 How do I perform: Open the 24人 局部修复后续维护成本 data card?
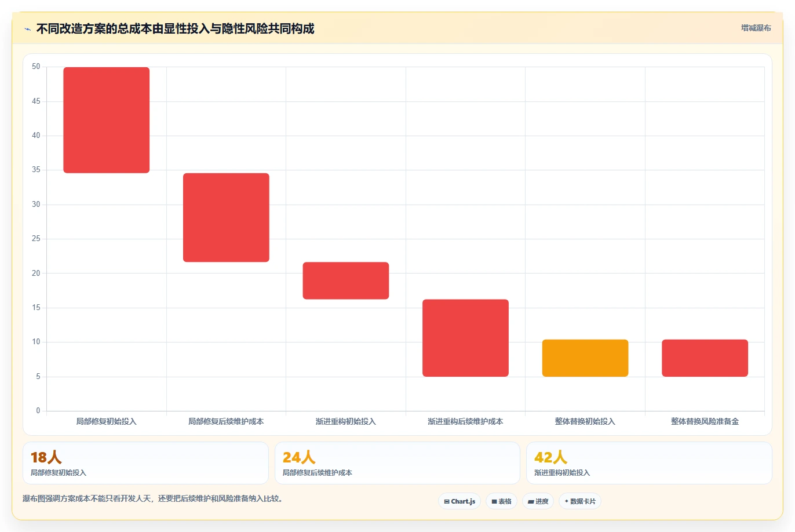tap(397, 463)
